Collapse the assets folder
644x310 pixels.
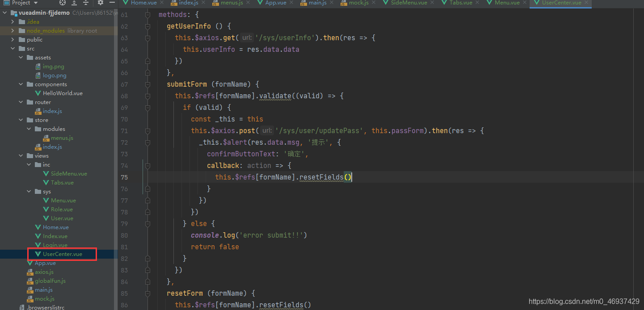[21, 58]
